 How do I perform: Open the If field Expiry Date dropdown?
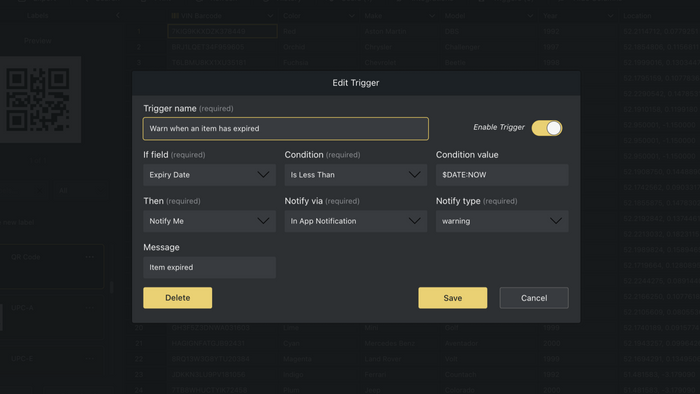tap(209, 175)
